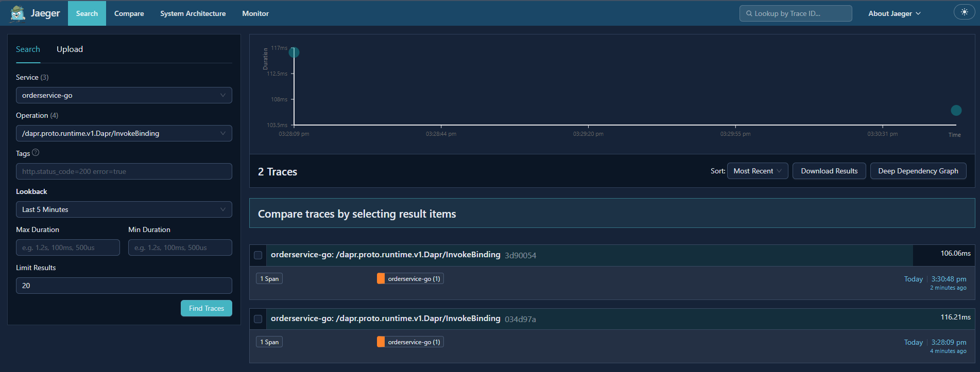Open the Compare page in top navigation
Viewport: 980px width, 372px height.
click(x=129, y=13)
